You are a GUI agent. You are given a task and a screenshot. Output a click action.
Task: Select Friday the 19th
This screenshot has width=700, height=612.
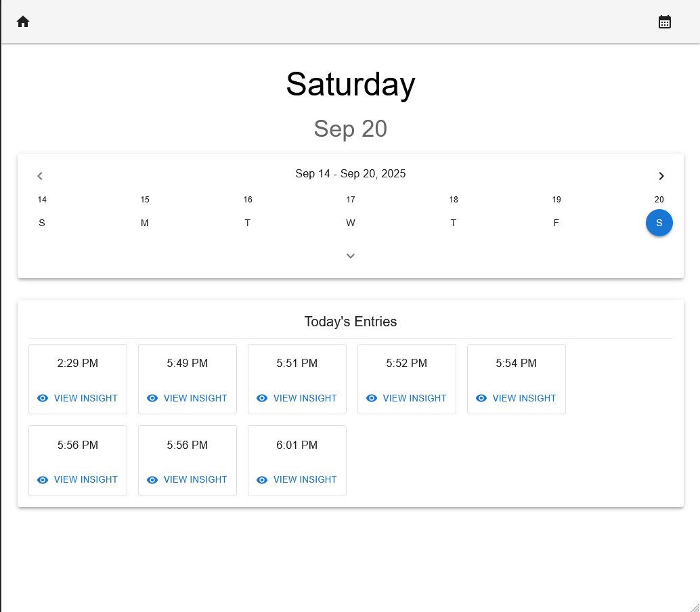tap(556, 223)
